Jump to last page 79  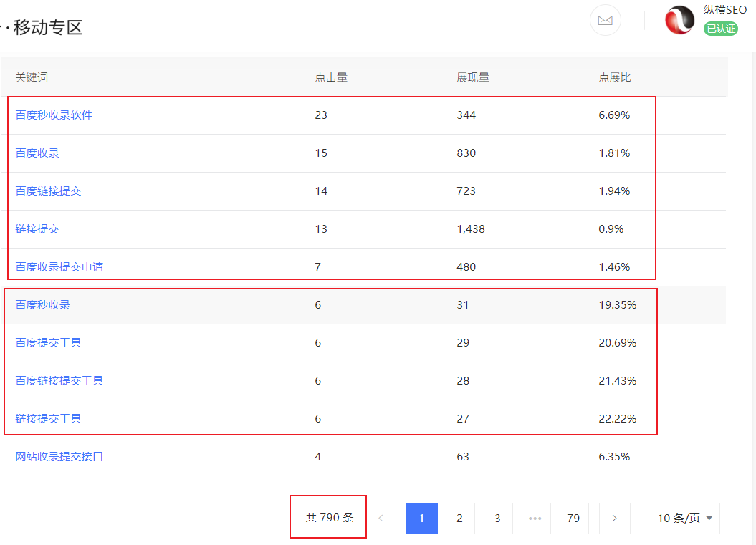[573, 519]
